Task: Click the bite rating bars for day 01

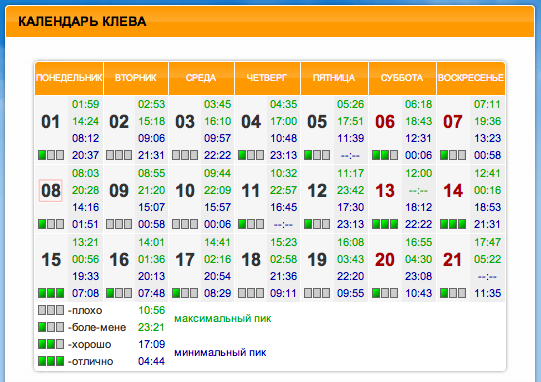Action: pyautogui.click(x=51, y=155)
